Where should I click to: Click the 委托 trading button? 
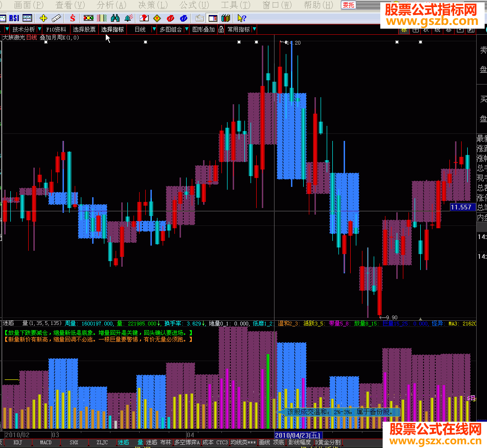click(x=348, y=5)
